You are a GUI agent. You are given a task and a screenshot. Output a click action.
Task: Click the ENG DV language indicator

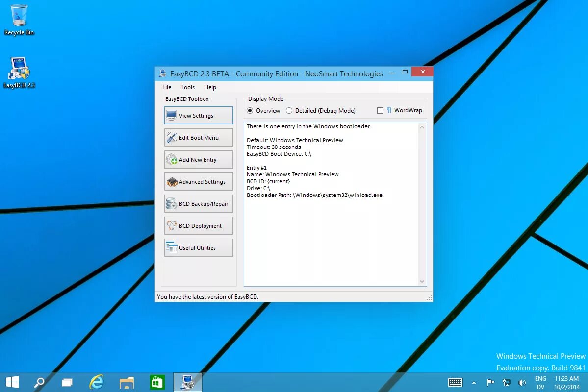(540, 383)
